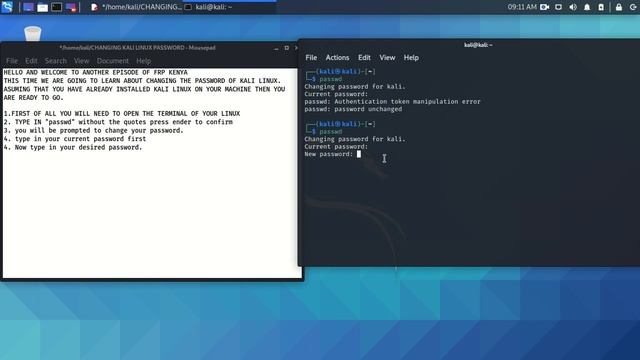Minimize the Mousepad window
The width and height of the screenshot is (640, 360).
point(276,48)
